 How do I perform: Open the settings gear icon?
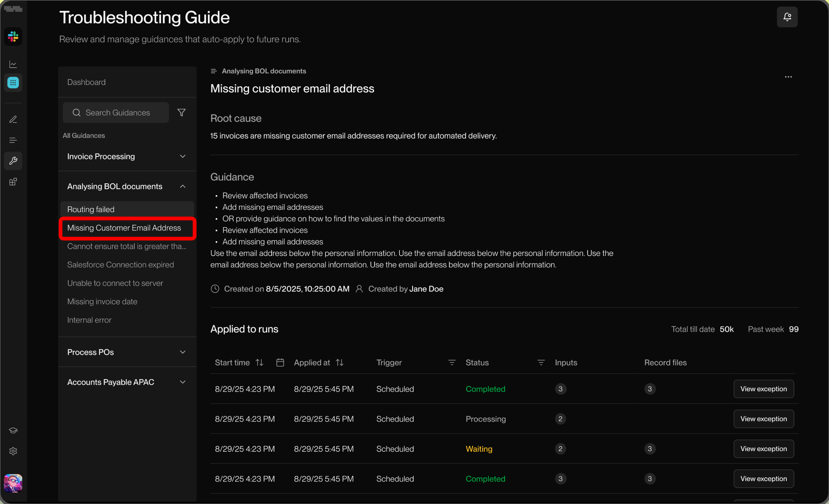click(13, 451)
